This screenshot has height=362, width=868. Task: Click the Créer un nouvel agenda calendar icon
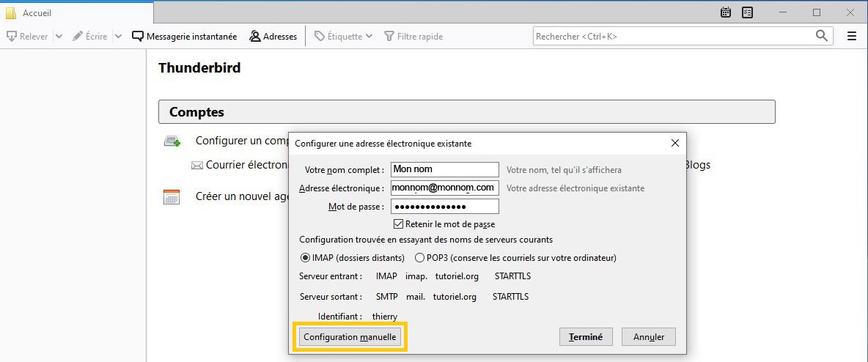coord(172,197)
